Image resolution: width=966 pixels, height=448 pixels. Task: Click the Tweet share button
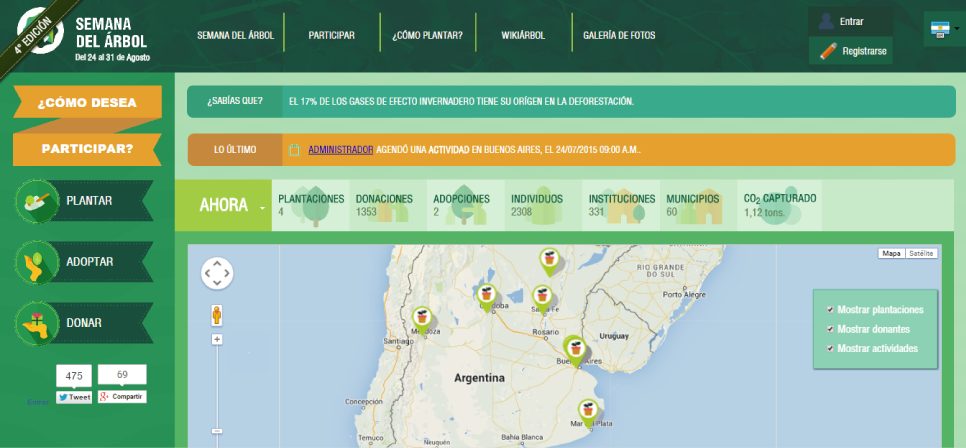74,397
